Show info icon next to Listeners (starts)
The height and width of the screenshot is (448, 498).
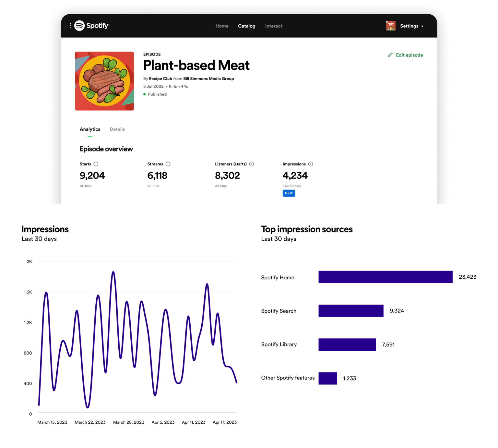tap(252, 164)
